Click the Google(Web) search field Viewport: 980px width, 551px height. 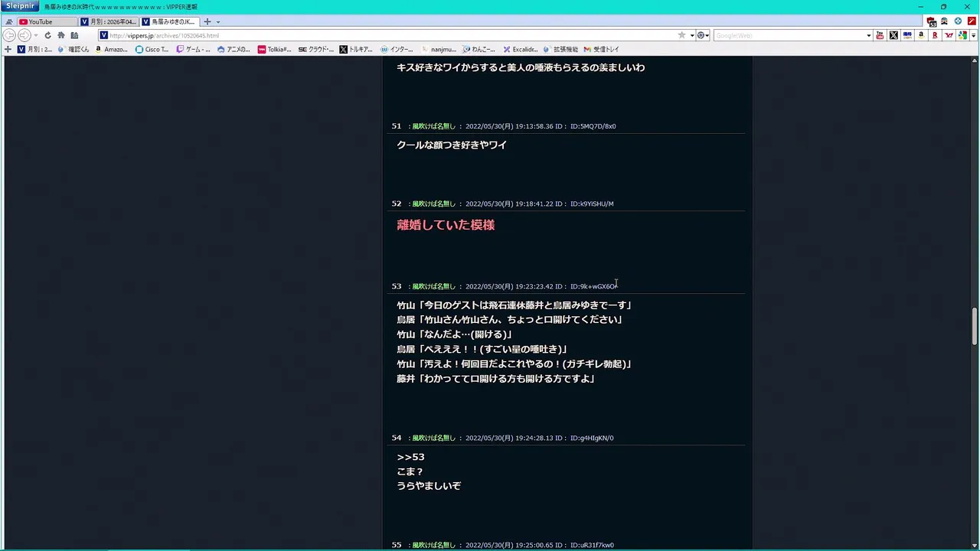point(789,35)
